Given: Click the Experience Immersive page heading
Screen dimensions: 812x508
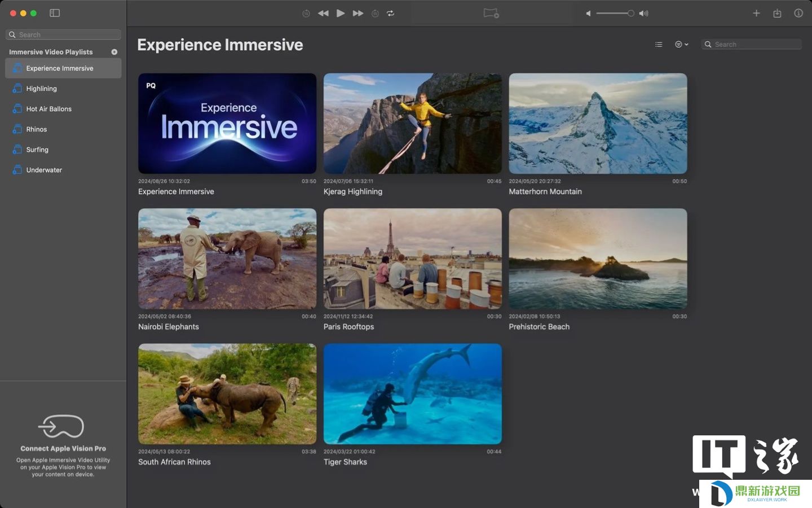Looking at the screenshot, I should (x=220, y=45).
